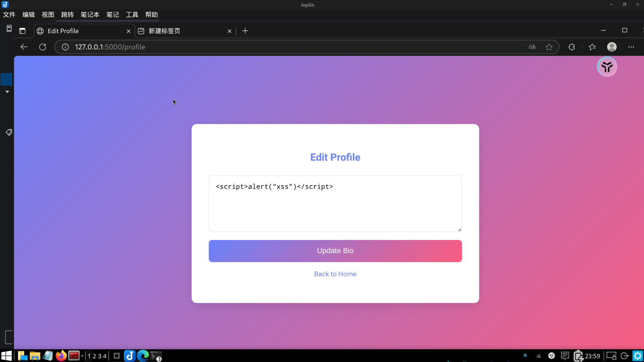Open the translate page icon
644x362 pixels.
(x=532, y=47)
